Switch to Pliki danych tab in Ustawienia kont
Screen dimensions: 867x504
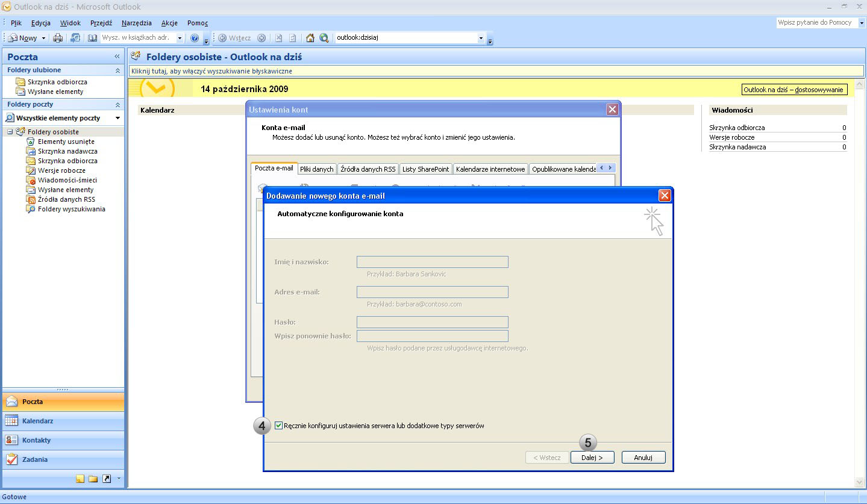[x=317, y=169]
